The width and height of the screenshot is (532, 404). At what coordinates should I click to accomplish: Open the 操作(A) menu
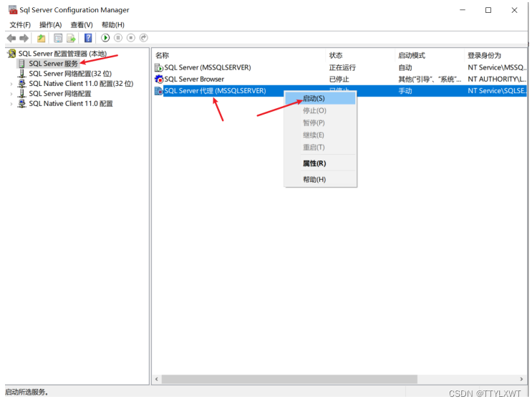pos(51,25)
